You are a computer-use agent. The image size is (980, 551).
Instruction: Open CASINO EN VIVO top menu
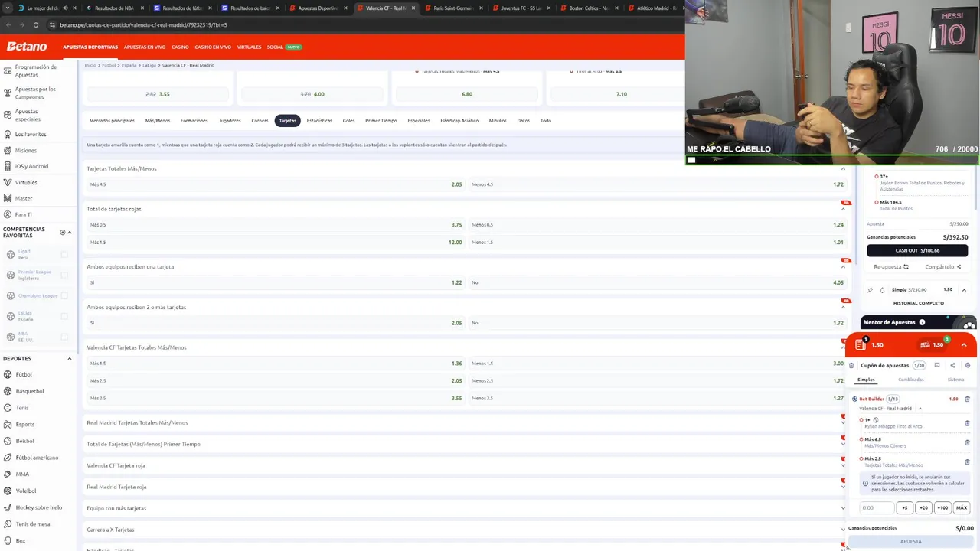(213, 47)
